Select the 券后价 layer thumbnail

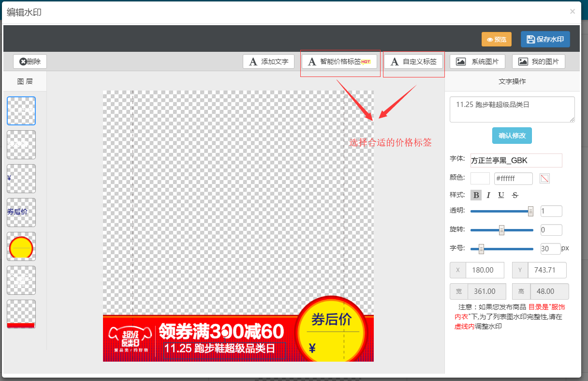21,213
